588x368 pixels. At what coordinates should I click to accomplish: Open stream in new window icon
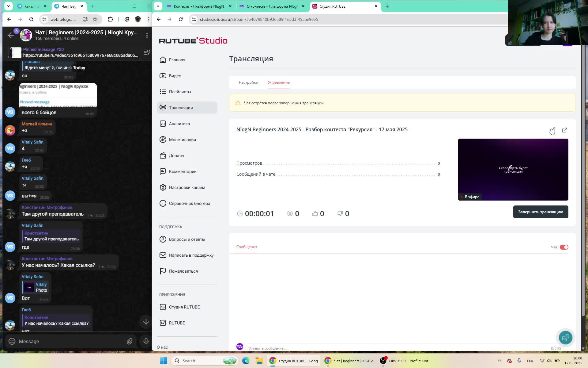(564, 130)
